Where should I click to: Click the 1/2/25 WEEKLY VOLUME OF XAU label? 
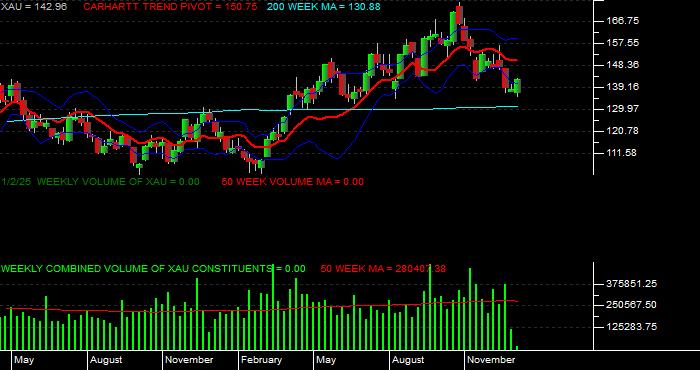click(100, 182)
